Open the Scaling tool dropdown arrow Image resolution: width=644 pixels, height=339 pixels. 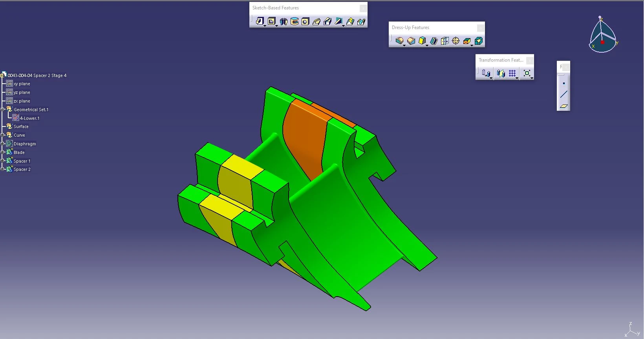click(532, 78)
